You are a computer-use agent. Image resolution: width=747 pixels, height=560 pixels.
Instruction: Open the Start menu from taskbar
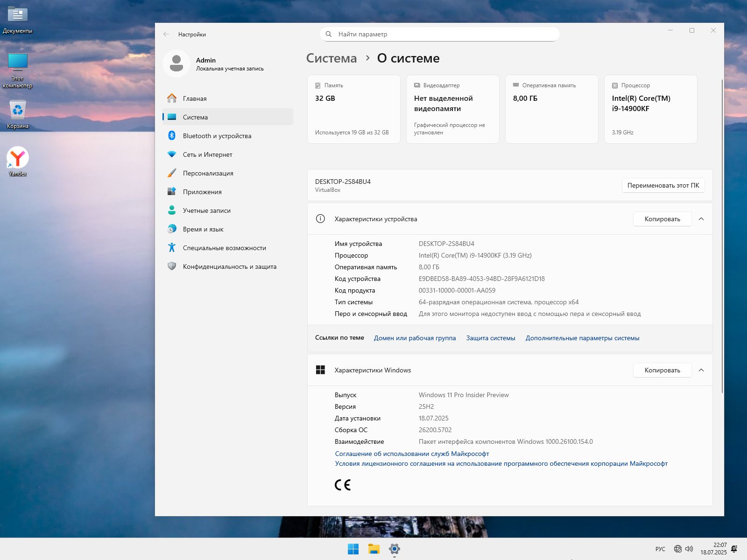pos(353,549)
